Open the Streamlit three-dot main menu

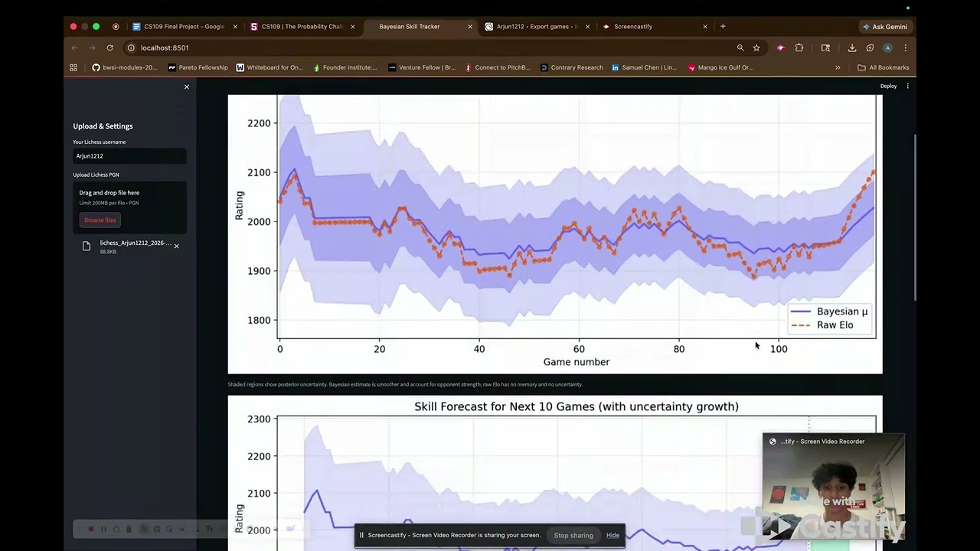[908, 86]
